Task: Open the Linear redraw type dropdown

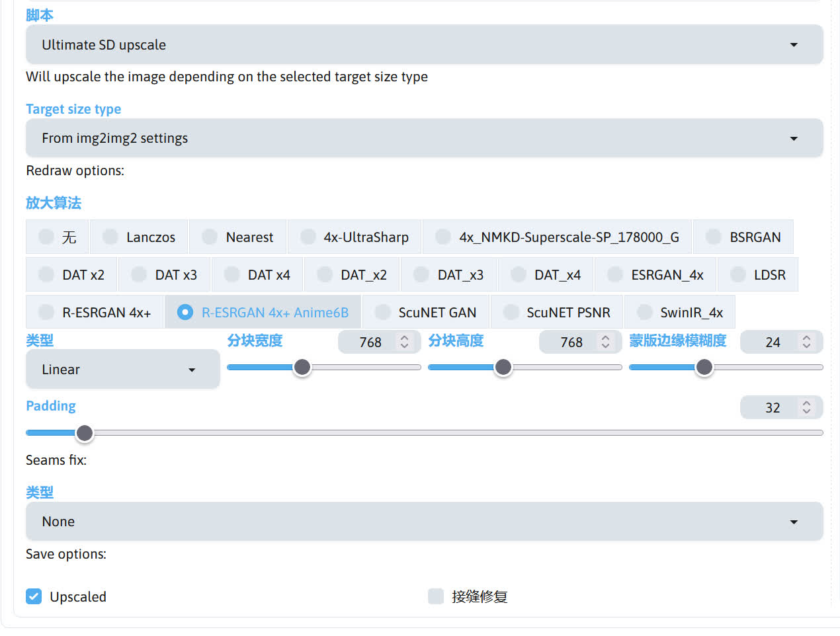Action: point(122,370)
